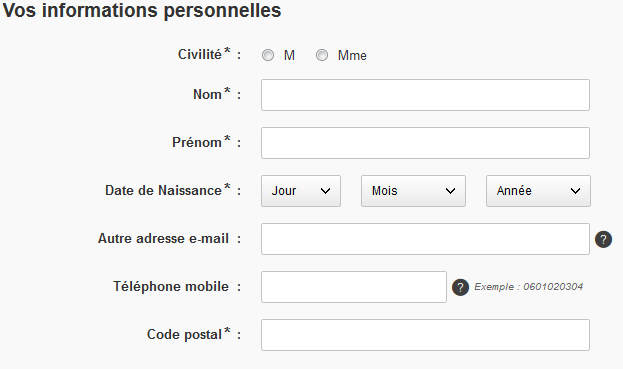Click inside the Nom text field
623x369 pixels.
pos(425,95)
